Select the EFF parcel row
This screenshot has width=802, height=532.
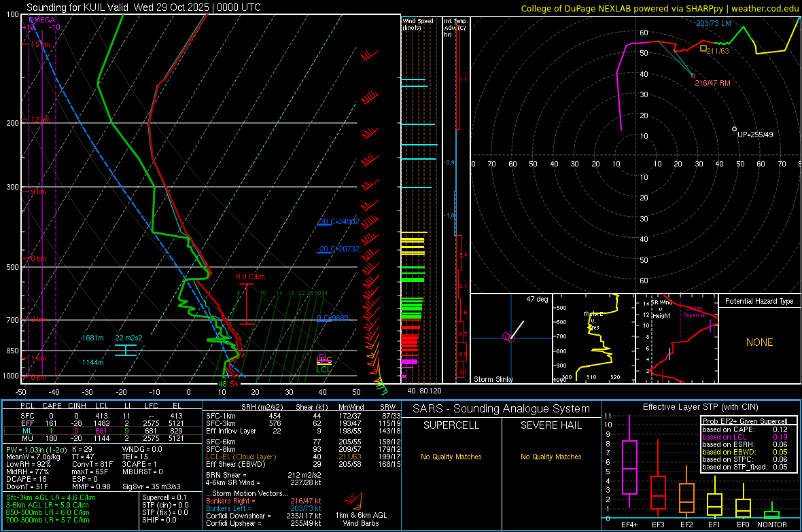[x=103, y=423]
